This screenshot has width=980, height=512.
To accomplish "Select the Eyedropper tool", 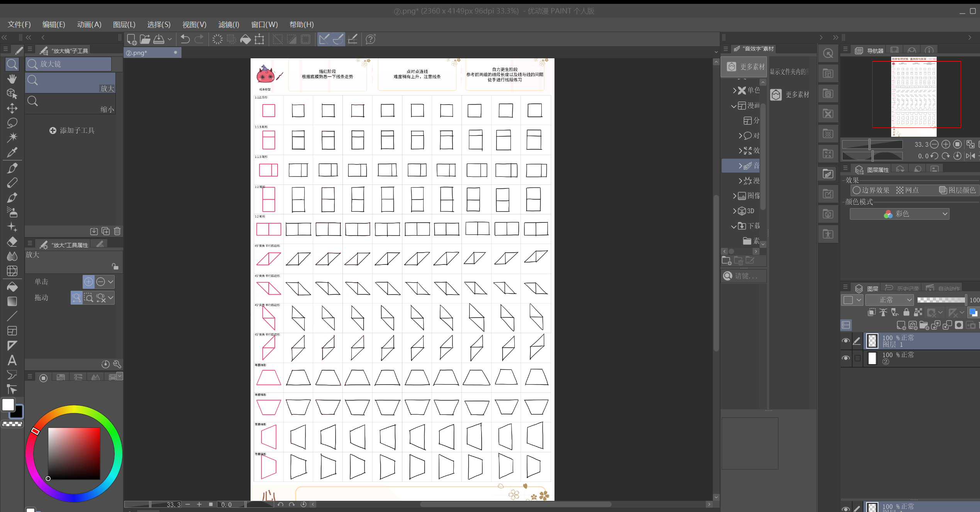I will (x=12, y=152).
